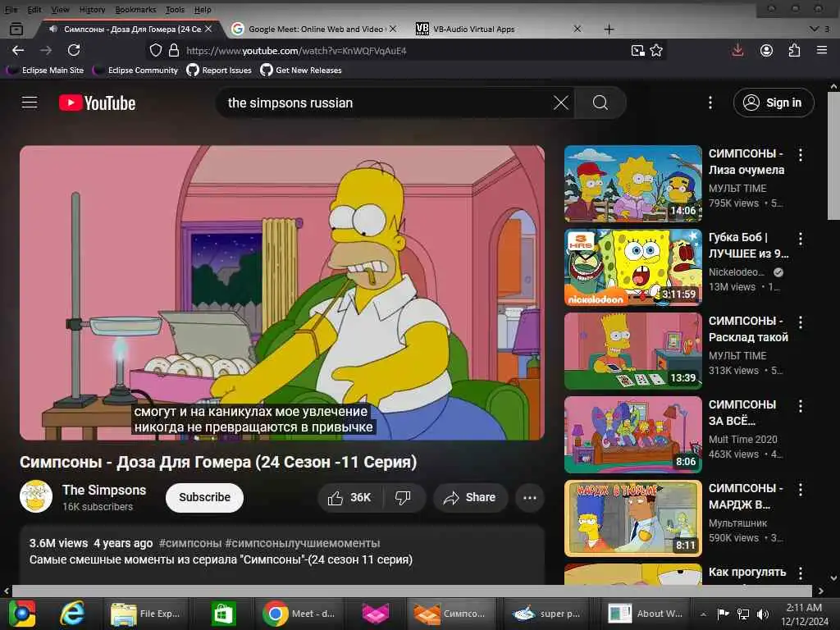
Task: Switch to Chrome Meet taskbar button
Action: tap(299, 614)
